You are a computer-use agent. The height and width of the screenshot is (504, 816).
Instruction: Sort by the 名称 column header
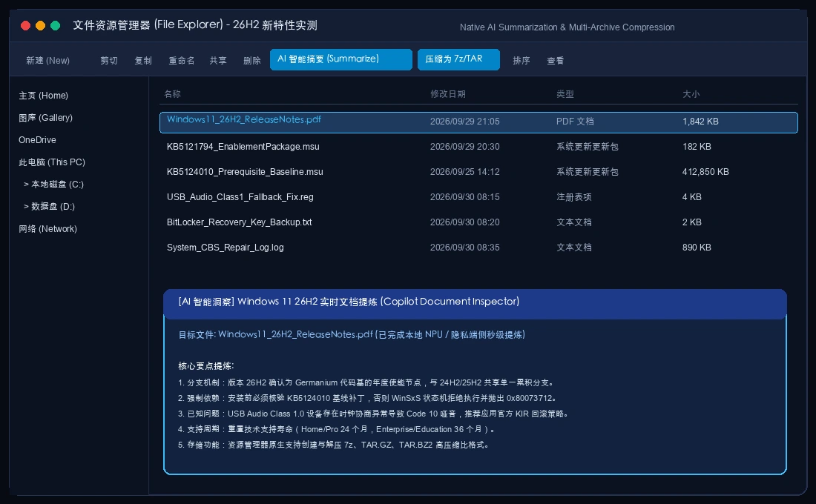pos(172,94)
